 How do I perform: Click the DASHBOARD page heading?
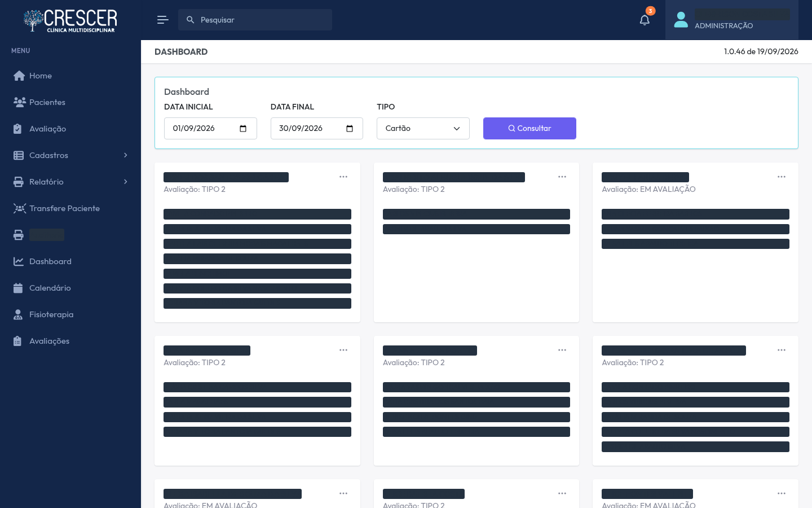(x=181, y=51)
